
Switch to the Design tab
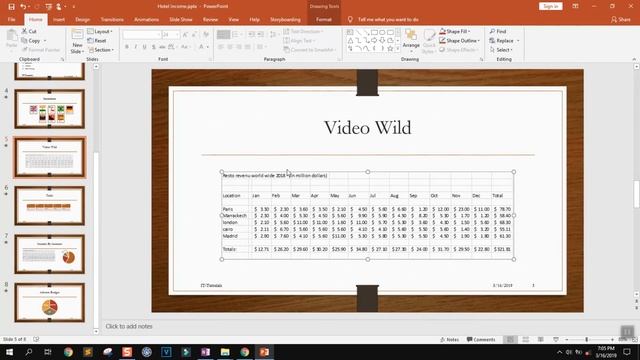click(x=82, y=20)
